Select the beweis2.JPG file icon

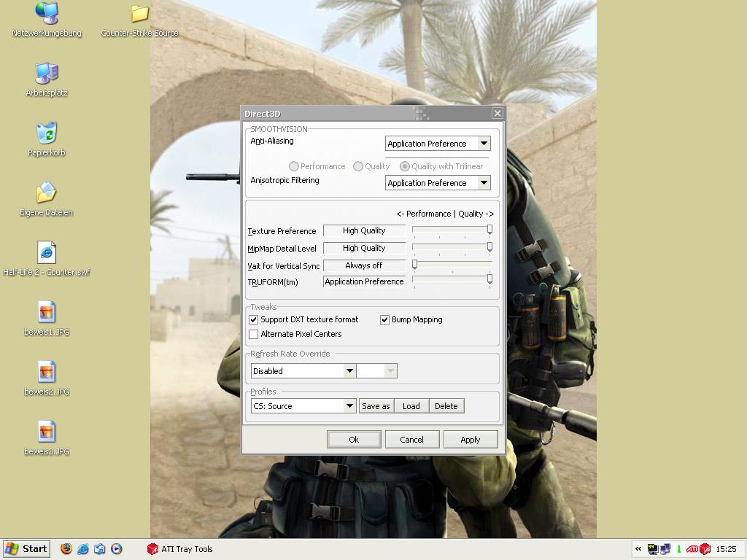46,378
